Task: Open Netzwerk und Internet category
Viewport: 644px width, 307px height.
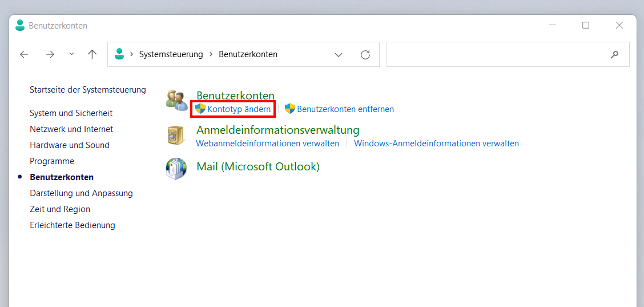Action: tap(71, 129)
